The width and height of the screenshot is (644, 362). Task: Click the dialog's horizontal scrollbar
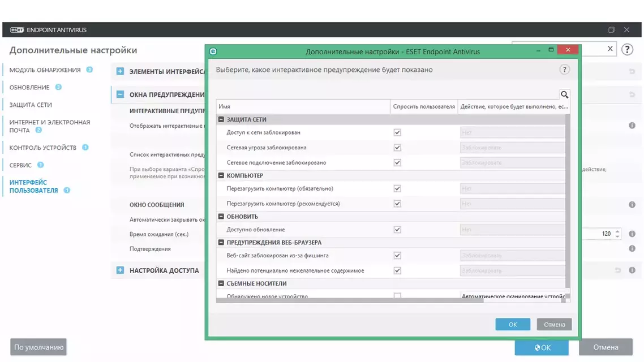tap(350, 301)
